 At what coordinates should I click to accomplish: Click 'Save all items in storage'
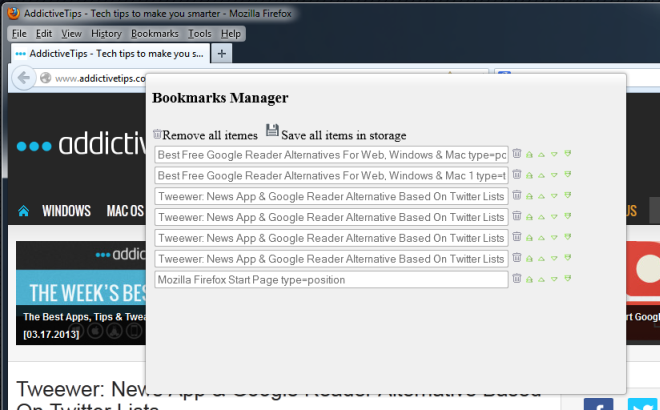click(343, 135)
